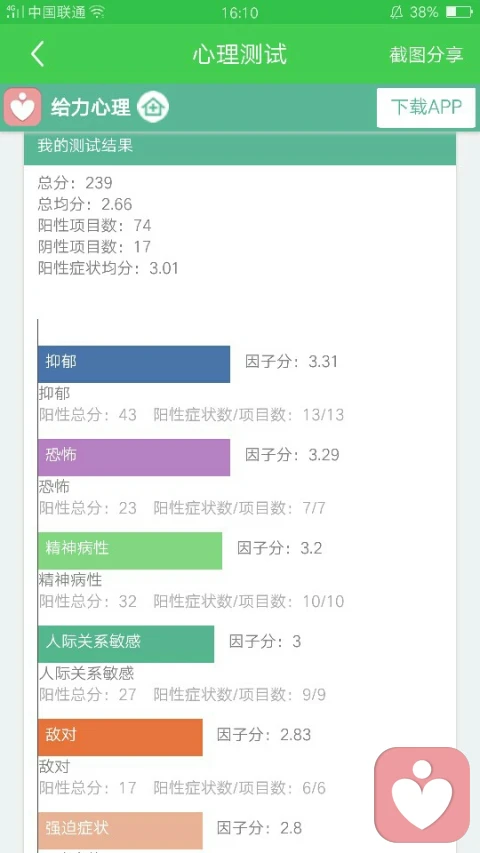
Task: Open the home icon beside 给力心理
Action: click(153, 107)
